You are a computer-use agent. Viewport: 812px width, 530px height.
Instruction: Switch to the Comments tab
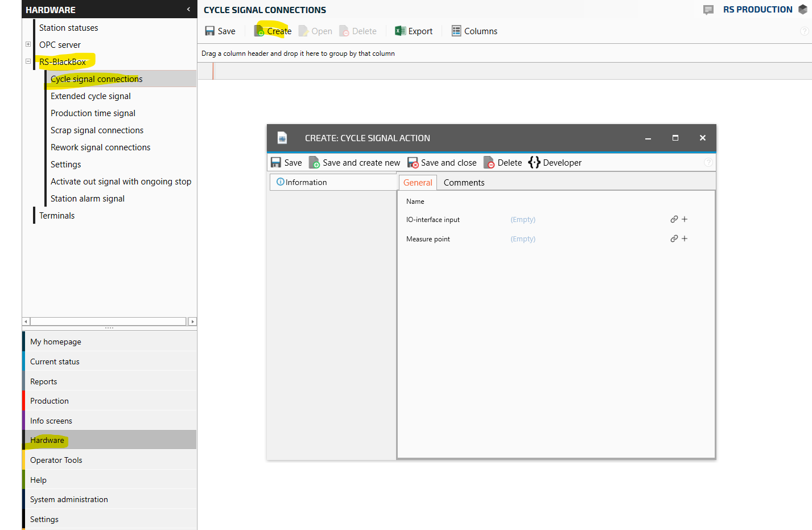pos(464,183)
